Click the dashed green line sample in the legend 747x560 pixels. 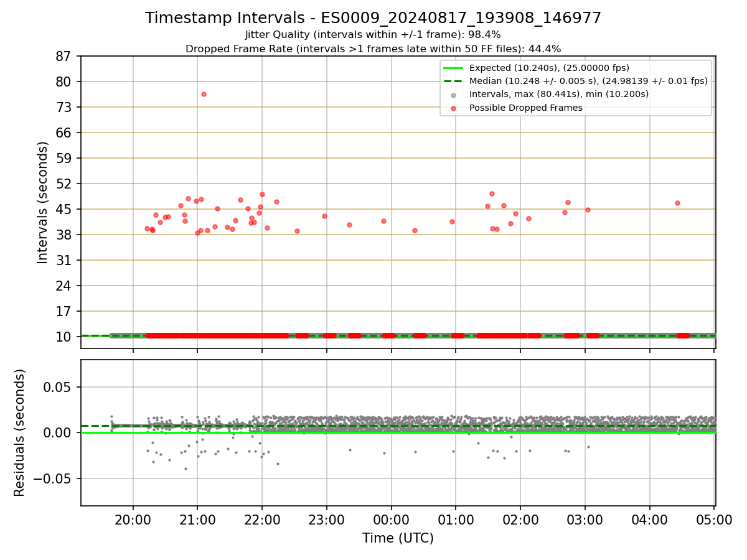[x=453, y=82]
